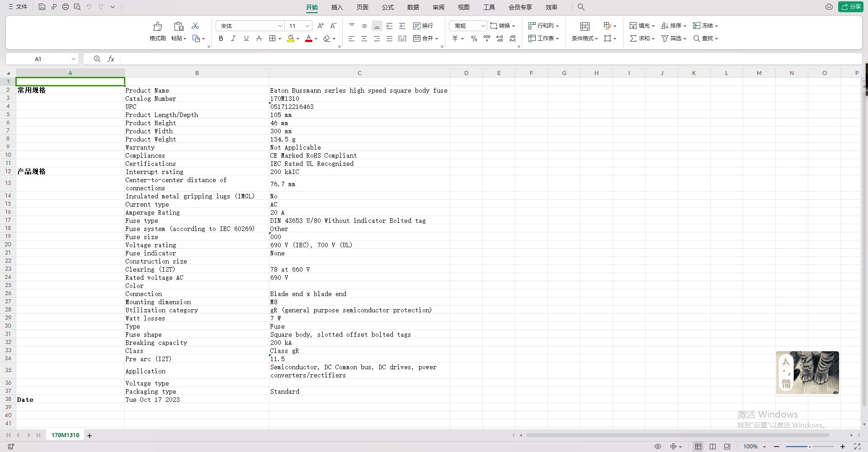This screenshot has width=868, height=452.
Task: Click the horizontal scrollbar at bottom
Action: click(x=677, y=435)
